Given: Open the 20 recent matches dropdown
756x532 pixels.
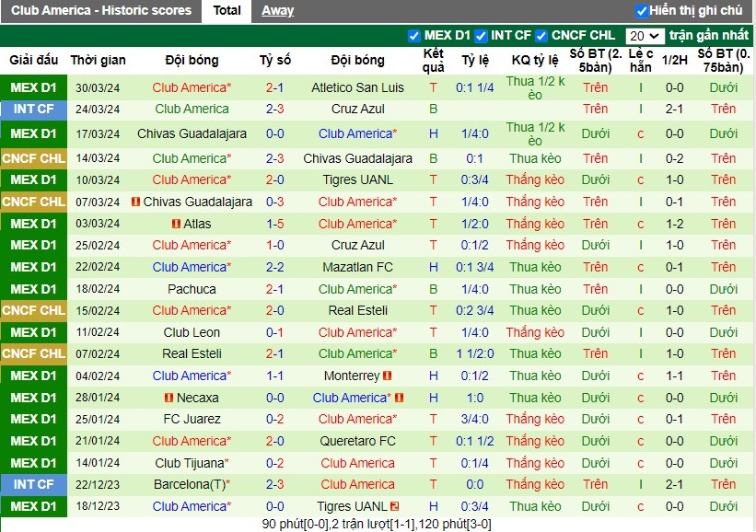Looking at the screenshot, I should point(645,36).
